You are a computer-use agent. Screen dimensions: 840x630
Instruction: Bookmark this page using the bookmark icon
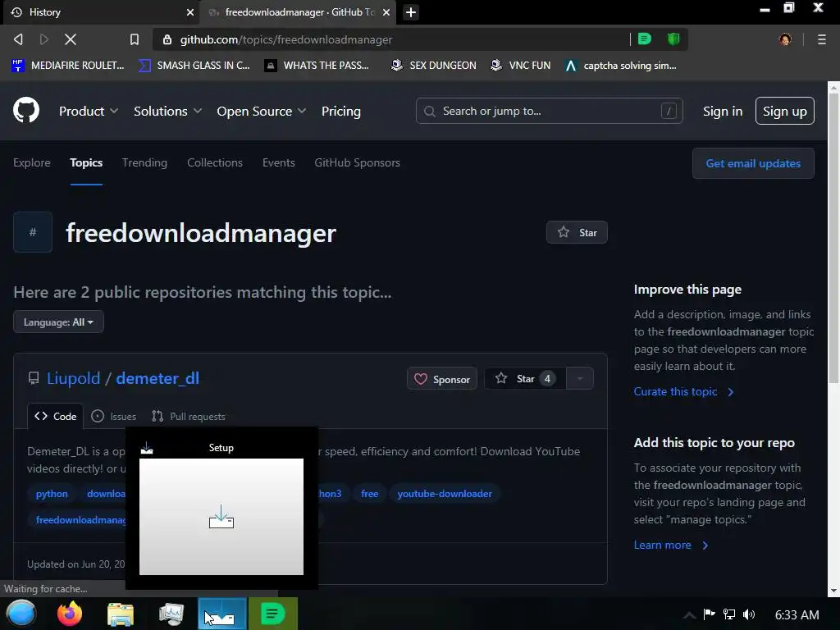tap(135, 39)
